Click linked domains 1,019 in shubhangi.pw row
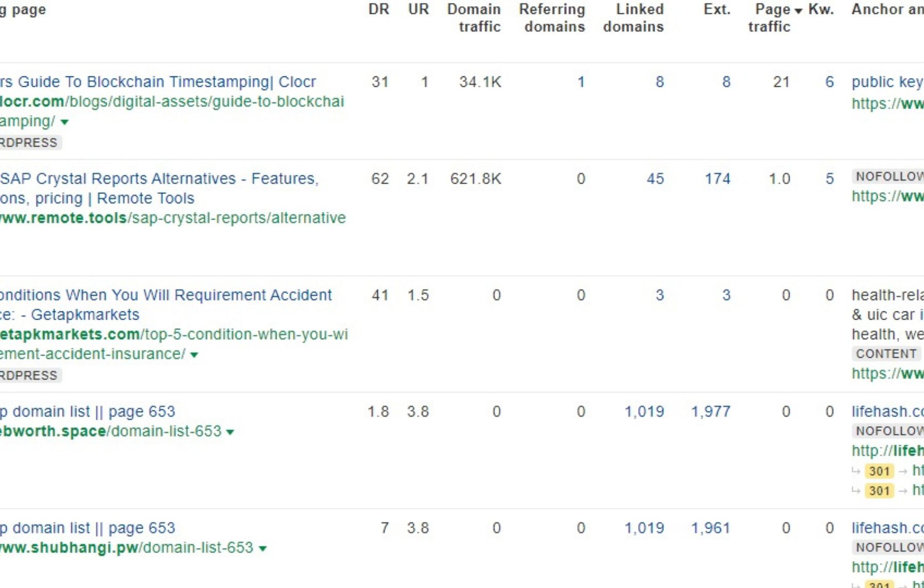The width and height of the screenshot is (924, 588). (644, 528)
